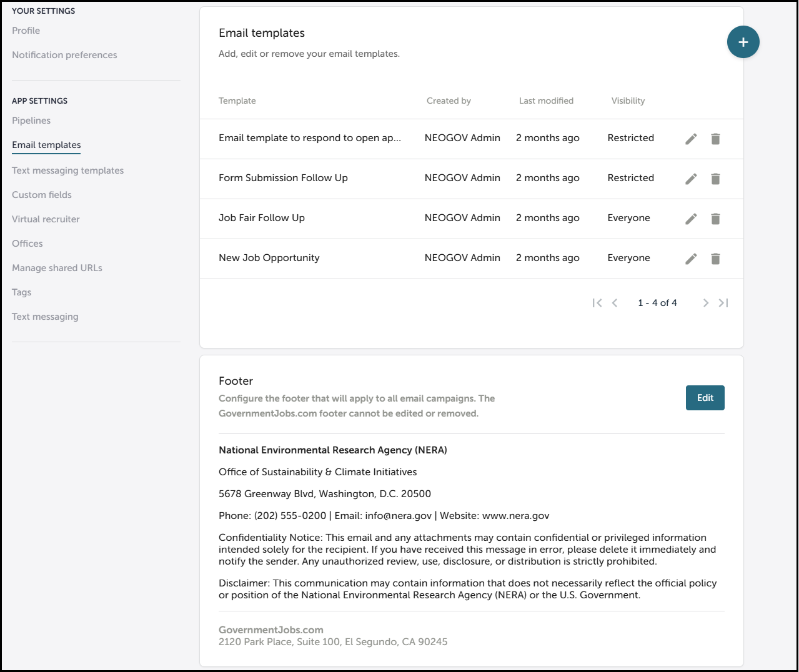This screenshot has height=672, width=799.
Task: Click the Created by column header
Action: click(449, 101)
